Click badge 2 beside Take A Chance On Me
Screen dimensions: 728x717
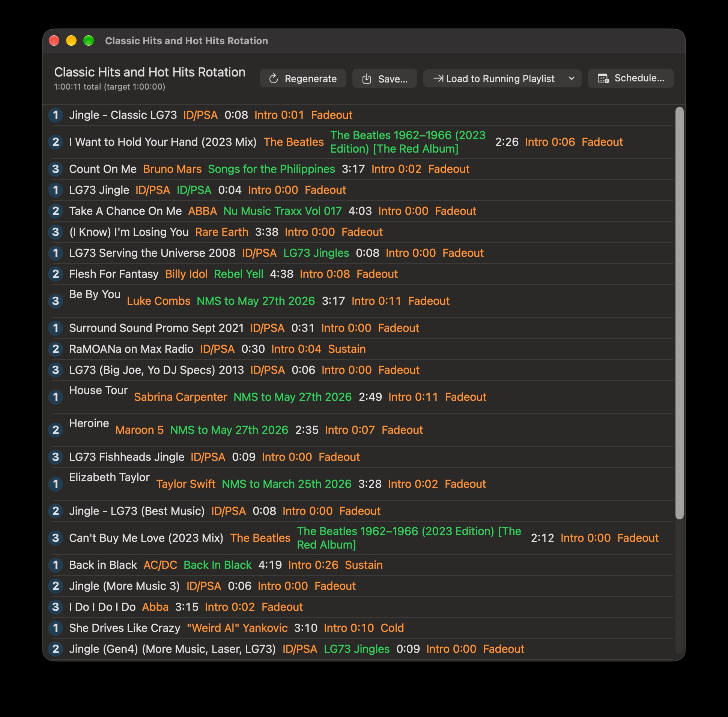[56, 211]
